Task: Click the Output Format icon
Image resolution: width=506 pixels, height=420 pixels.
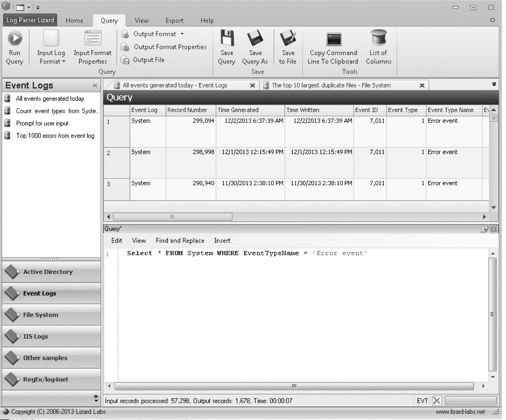Action: coord(125,34)
